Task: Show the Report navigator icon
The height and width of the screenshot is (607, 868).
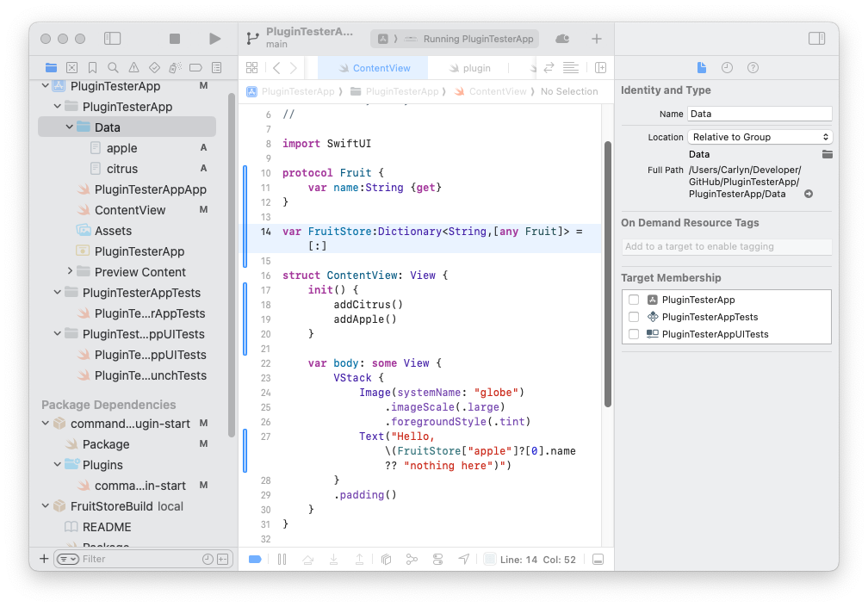Action: tap(216, 67)
